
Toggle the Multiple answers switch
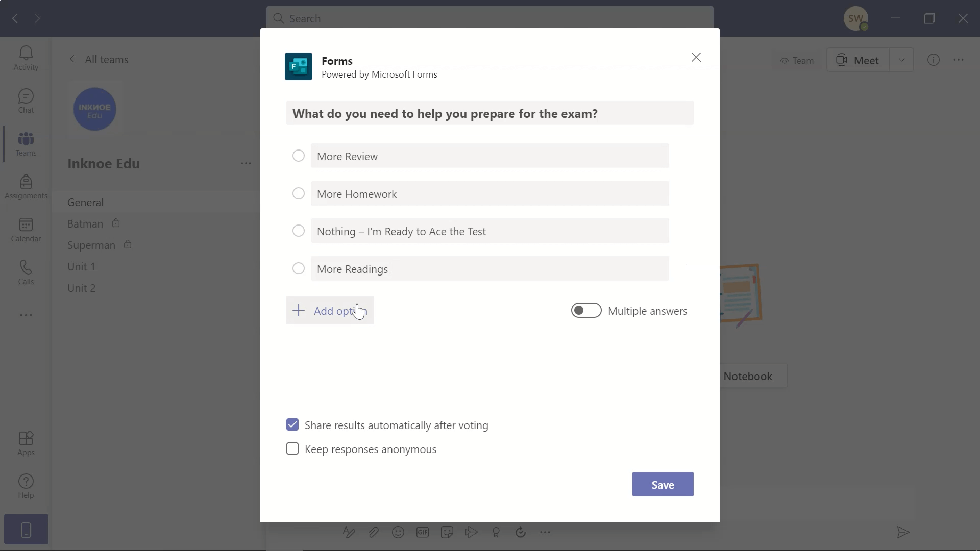(x=585, y=310)
